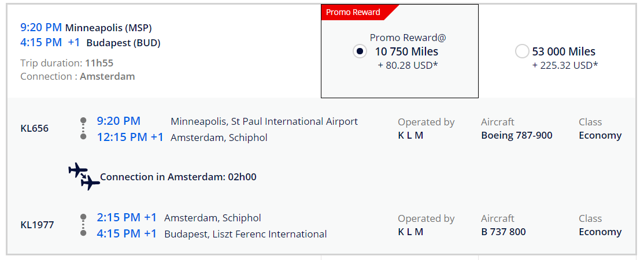Click the 9:20 PM departure time in summary
The image size is (644, 260).
(40, 27)
